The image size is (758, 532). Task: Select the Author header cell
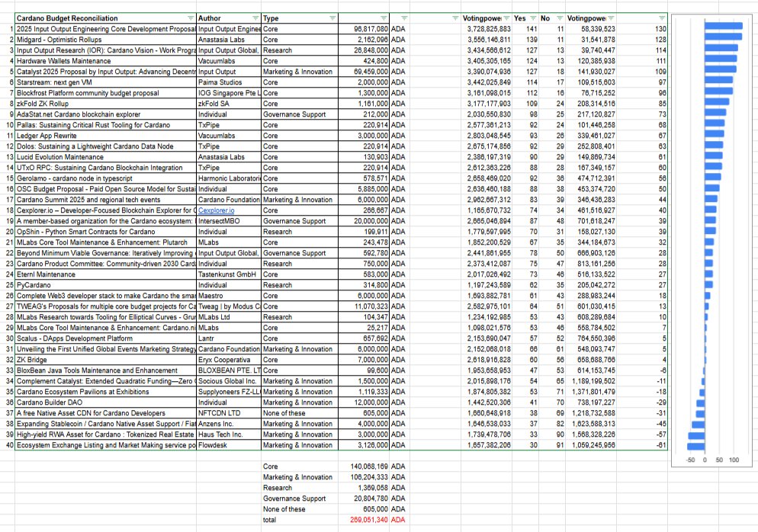(228, 18)
